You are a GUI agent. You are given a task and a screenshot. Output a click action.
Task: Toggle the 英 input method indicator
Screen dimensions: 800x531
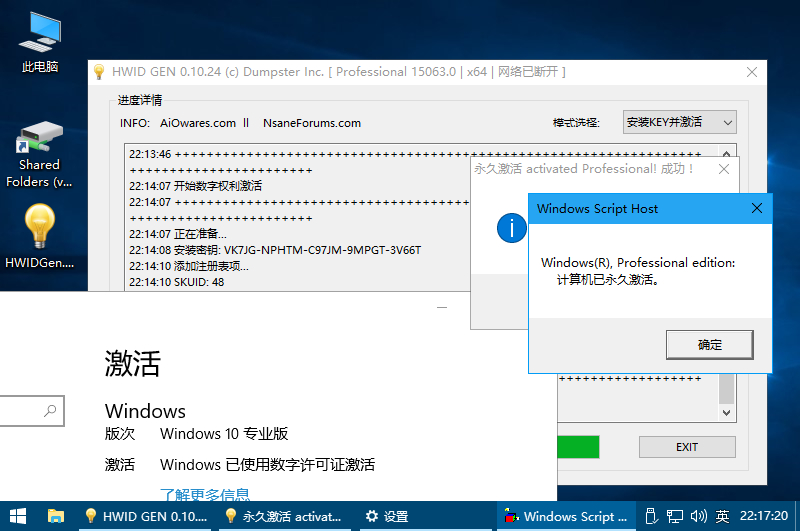722,516
